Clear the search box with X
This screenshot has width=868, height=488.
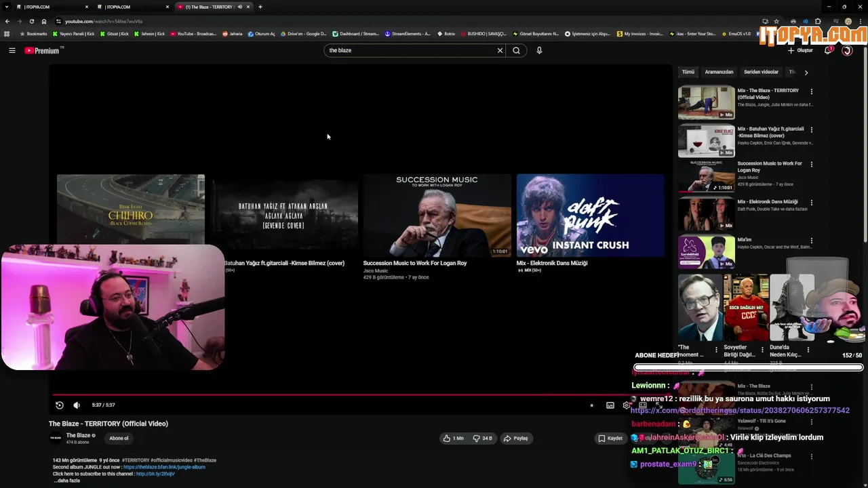click(500, 50)
